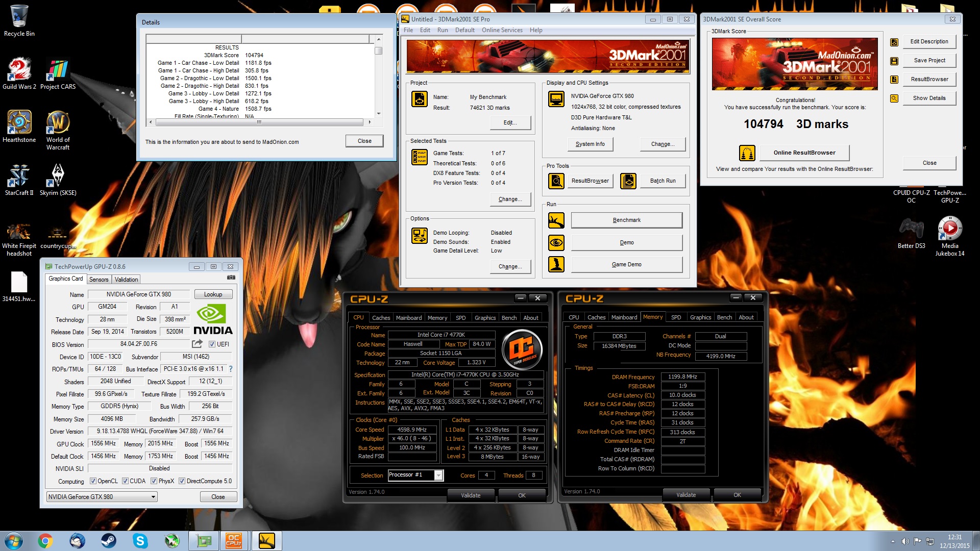Viewport: 980px width, 551px height.
Task: Open the GPU selection dropdown in GPU-Z
Action: click(102, 497)
